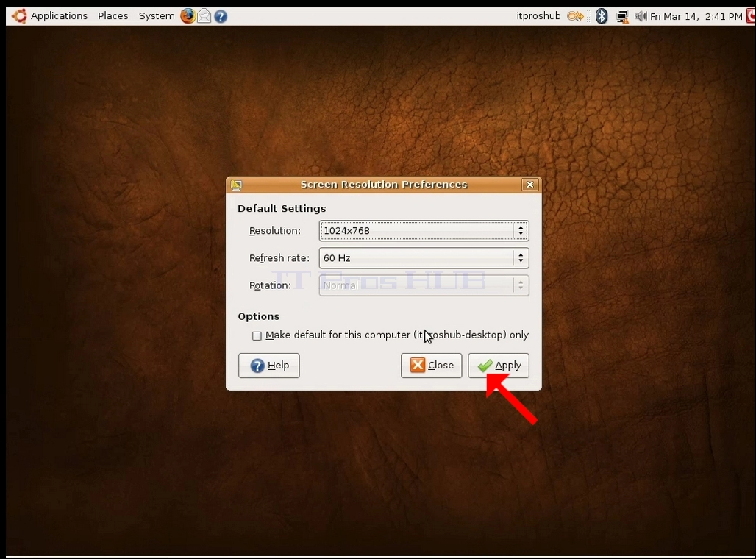Open the System menu
The width and height of the screenshot is (756, 559).
156,16
